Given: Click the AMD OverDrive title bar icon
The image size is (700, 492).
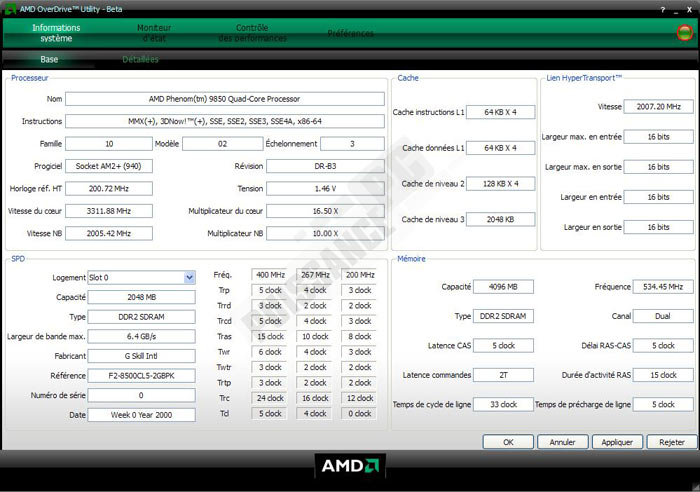Looking at the screenshot, I should [10, 8].
